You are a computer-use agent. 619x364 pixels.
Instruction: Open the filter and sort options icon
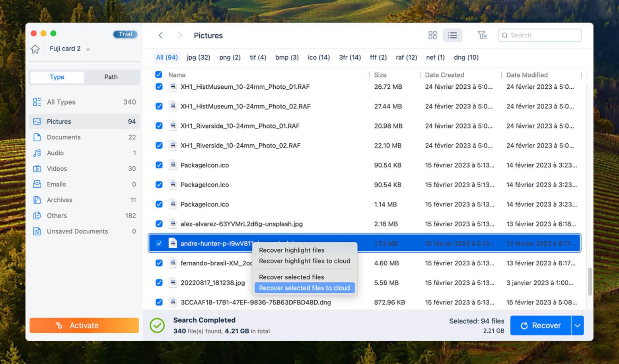click(483, 35)
